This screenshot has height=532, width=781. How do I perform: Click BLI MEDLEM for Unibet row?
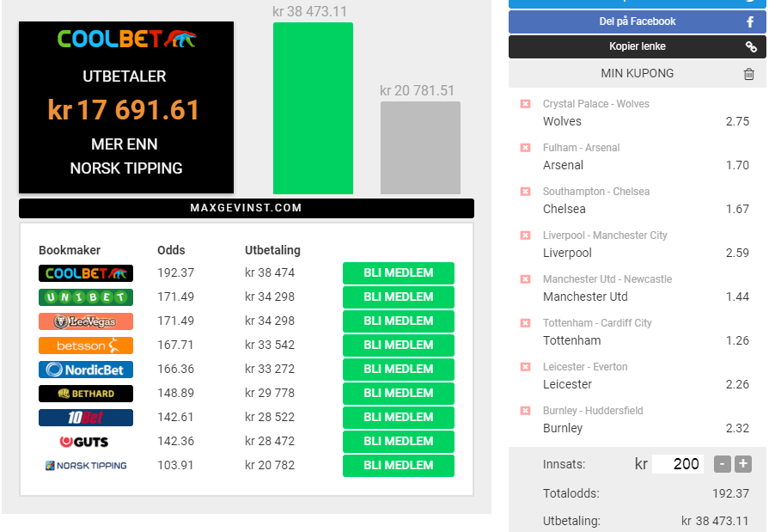pos(399,297)
